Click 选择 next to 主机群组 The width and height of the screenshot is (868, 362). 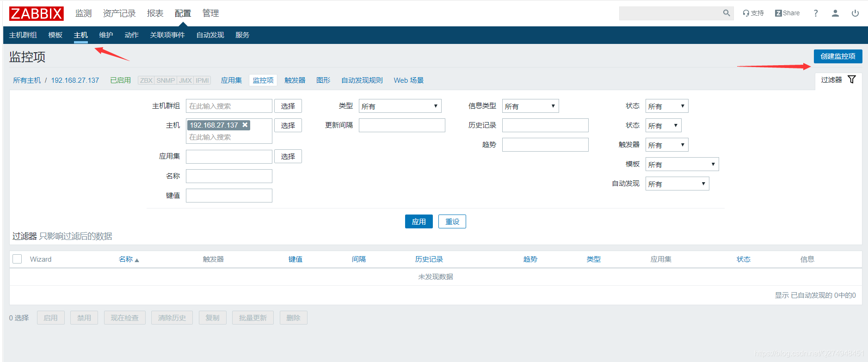288,106
